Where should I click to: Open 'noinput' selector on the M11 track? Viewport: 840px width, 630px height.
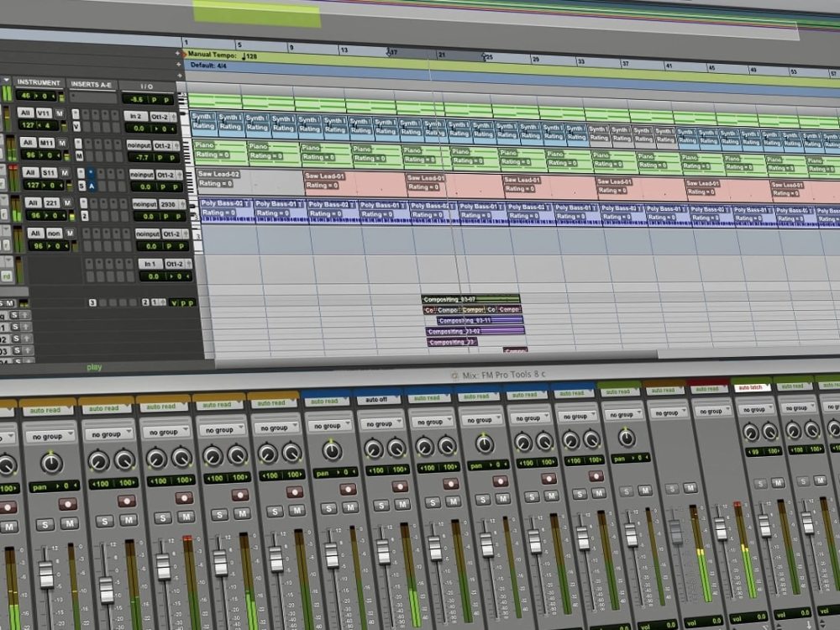pos(139,145)
